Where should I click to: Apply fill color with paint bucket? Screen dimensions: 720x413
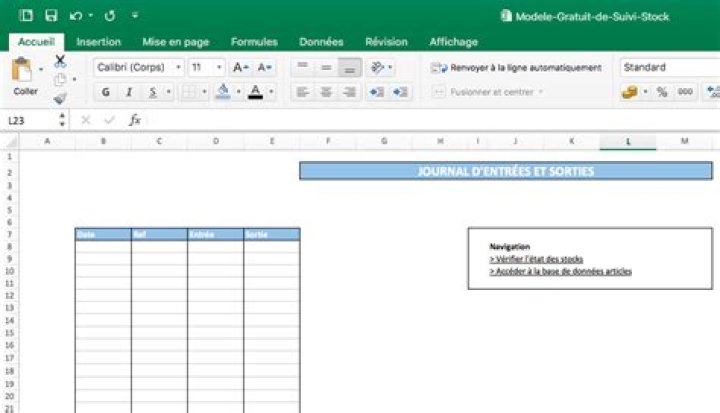click(x=223, y=91)
